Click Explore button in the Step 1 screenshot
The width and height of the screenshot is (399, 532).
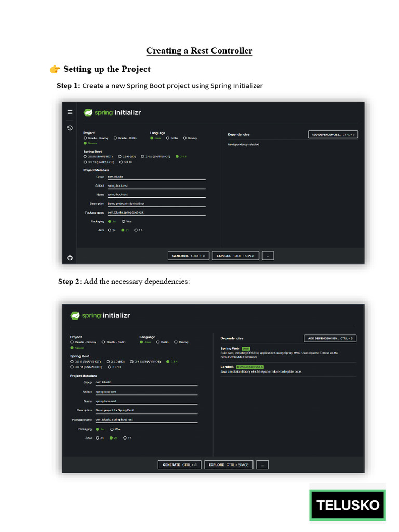click(235, 256)
